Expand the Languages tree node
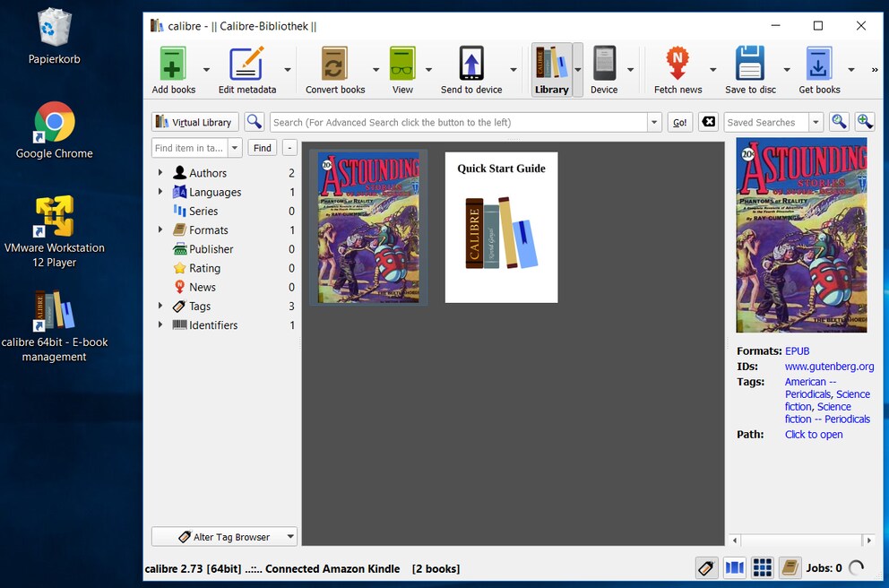Image resolution: width=889 pixels, height=588 pixels. click(x=160, y=192)
